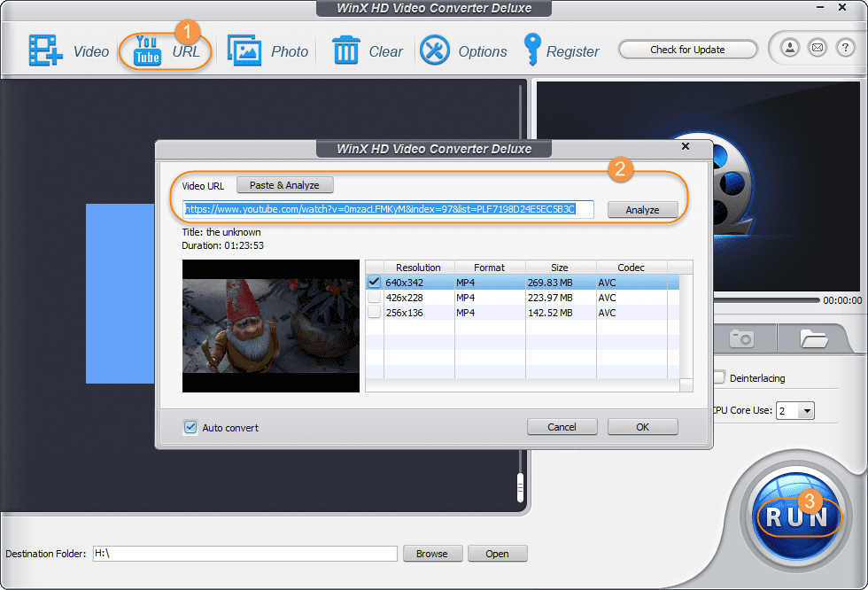Click the add Video film icon
The image size is (868, 590).
click(45, 50)
